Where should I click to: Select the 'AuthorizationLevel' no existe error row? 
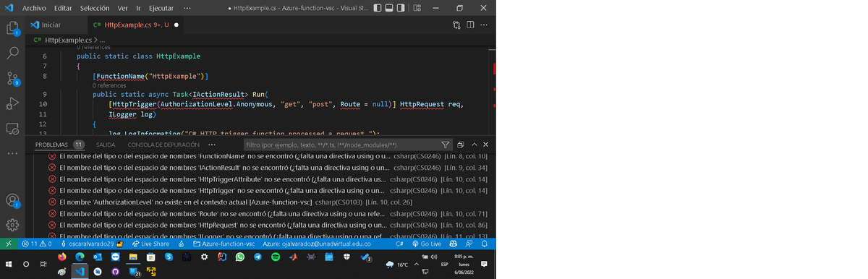click(x=260, y=202)
